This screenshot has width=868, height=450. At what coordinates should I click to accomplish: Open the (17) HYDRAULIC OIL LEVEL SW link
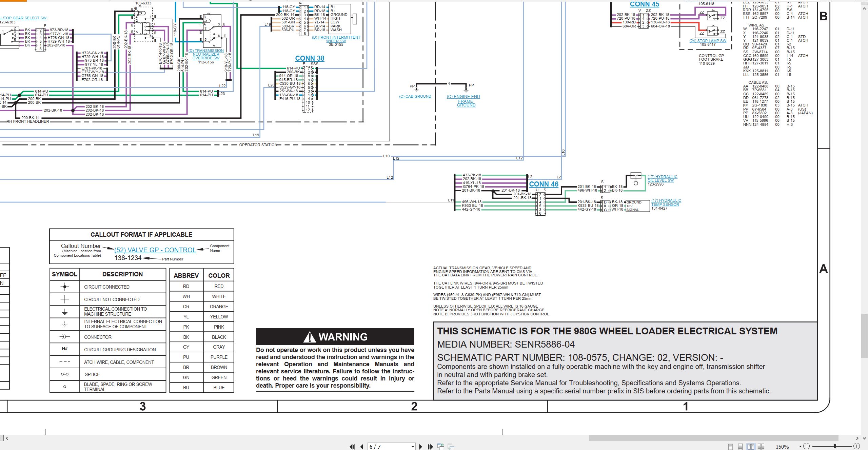click(x=662, y=178)
